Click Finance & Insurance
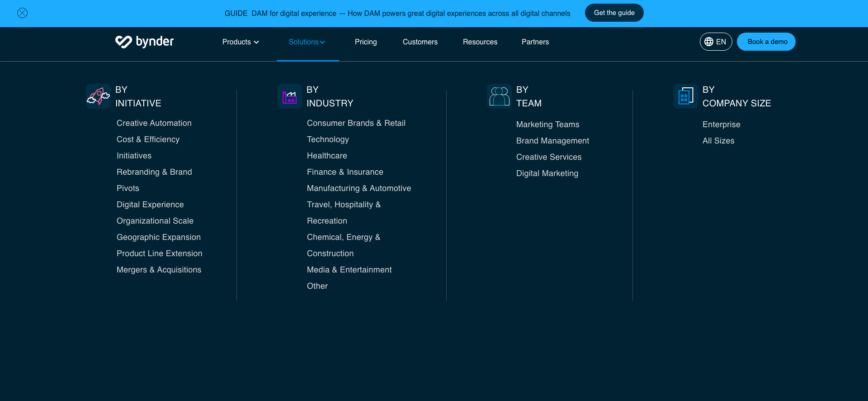 (345, 172)
